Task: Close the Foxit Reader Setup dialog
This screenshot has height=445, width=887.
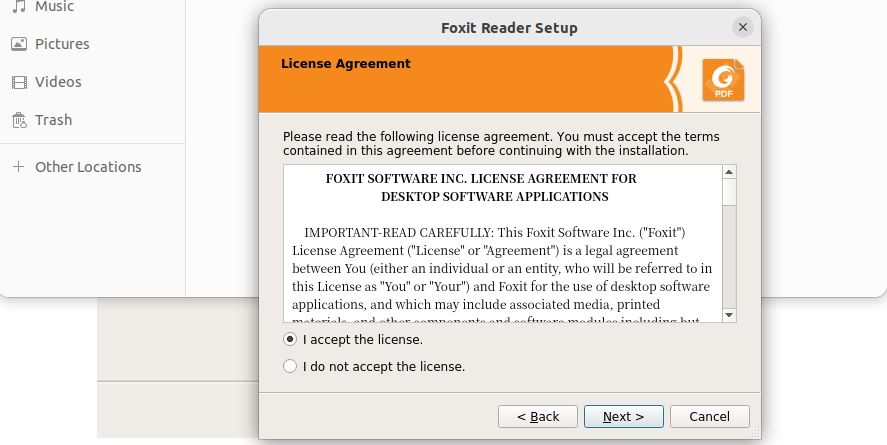Action: pos(742,27)
